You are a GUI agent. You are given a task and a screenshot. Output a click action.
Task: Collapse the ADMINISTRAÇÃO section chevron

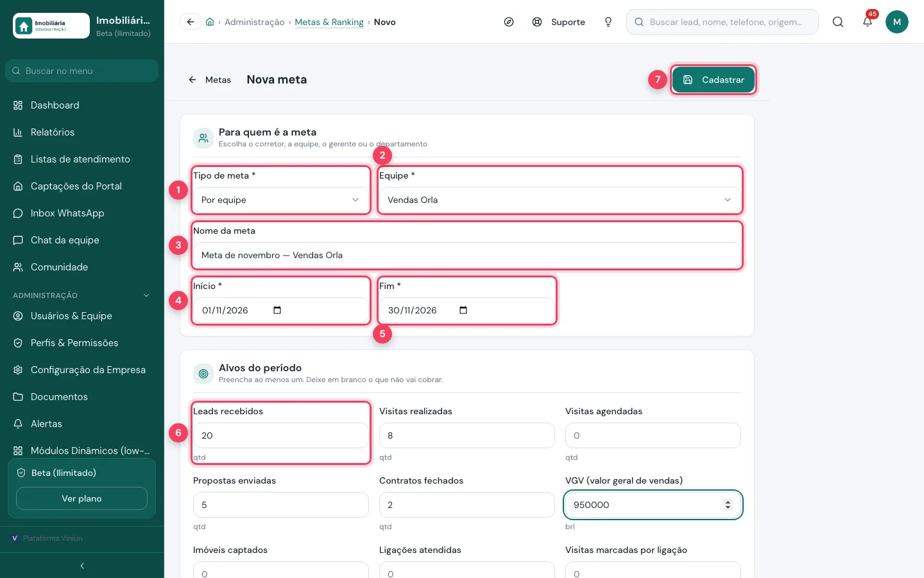coord(146,295)
